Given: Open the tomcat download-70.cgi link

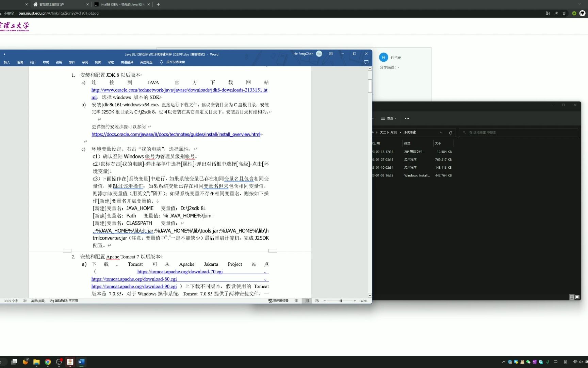Looking at the screenshot, I should [180, 272].
